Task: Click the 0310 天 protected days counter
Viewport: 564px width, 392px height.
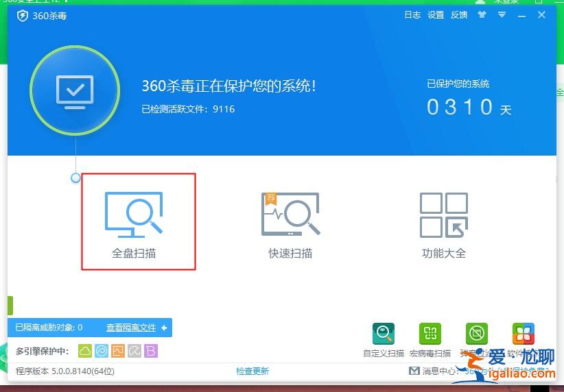Action: [x=469, y=107]
